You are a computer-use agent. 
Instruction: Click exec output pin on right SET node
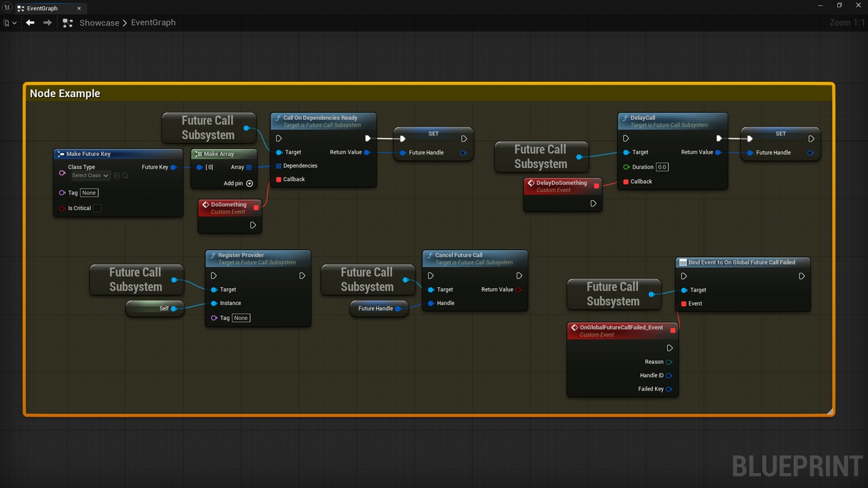tap(811, 139)
